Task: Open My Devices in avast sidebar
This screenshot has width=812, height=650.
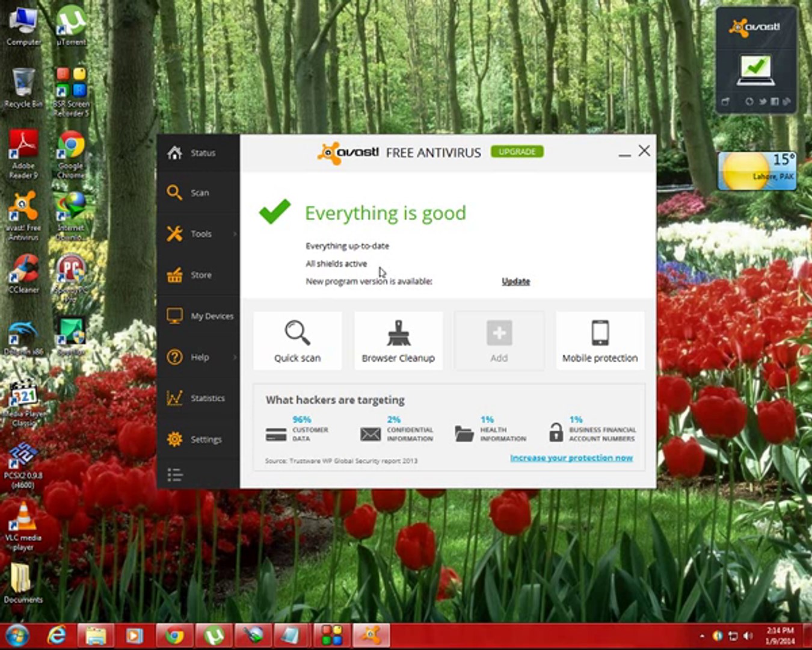Action: 198,316
